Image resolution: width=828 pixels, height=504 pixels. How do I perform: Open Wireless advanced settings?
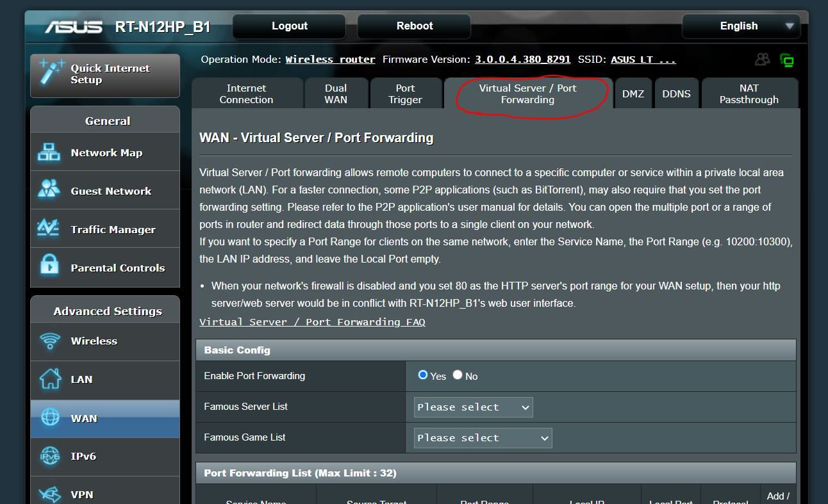105,341
